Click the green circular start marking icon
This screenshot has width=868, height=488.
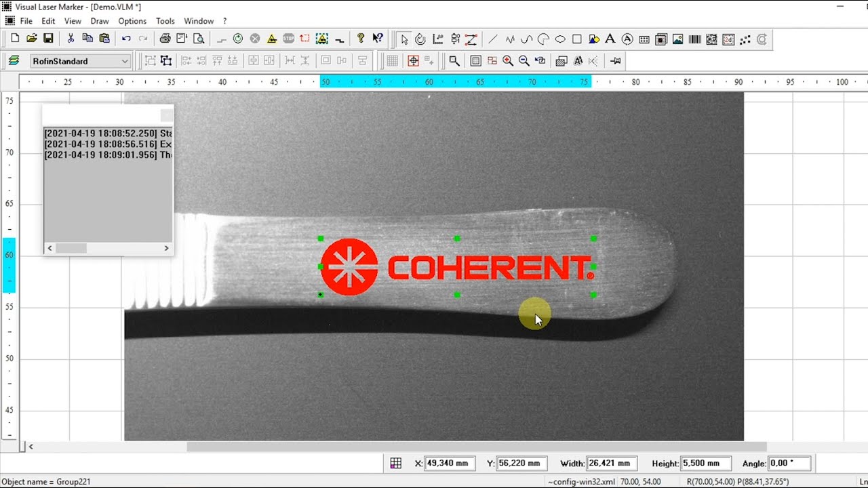click(238, 39)
